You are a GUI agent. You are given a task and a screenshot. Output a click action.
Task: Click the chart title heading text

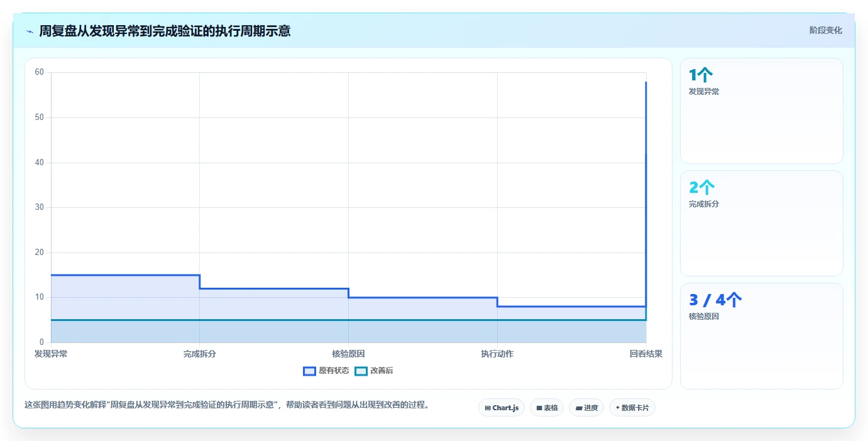[x=165, y=31]
